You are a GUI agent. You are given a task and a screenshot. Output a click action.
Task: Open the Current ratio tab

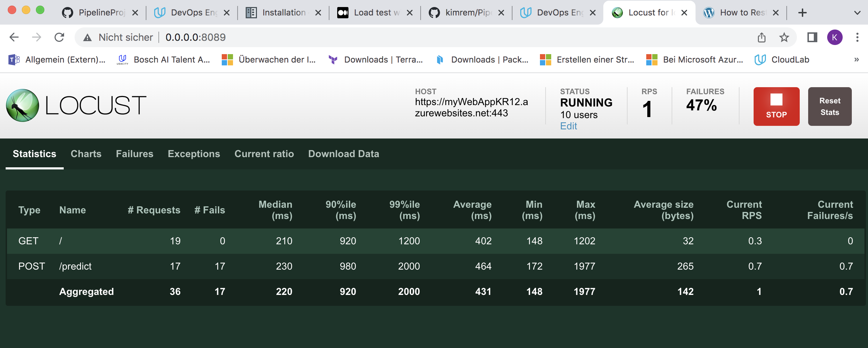pyautogui.click(x=264, y=154)
